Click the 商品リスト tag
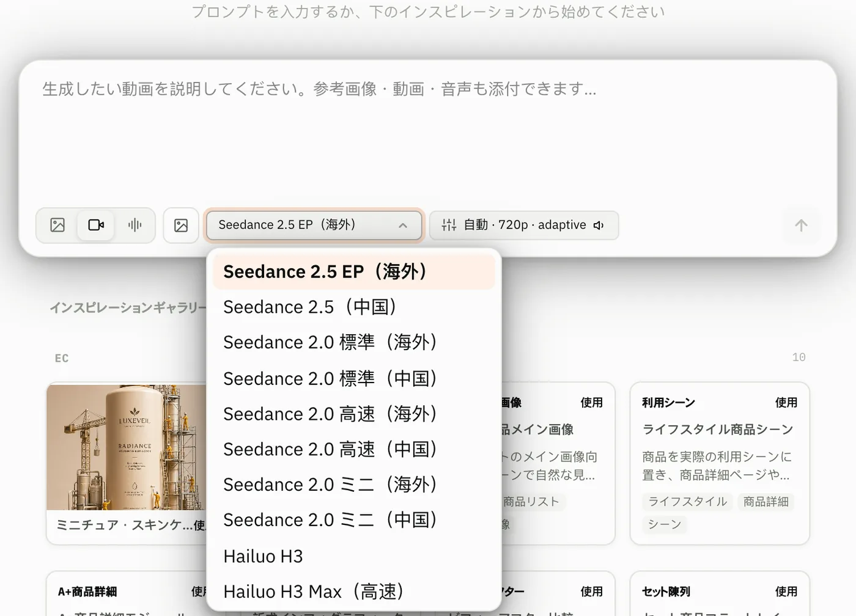 (531, 502)
